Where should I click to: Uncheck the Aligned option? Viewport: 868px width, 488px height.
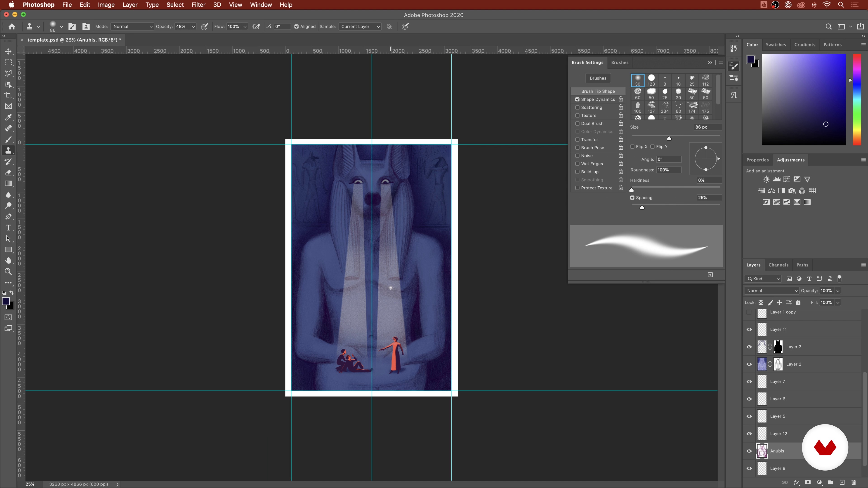pyautogui.click(x=297, y=27)
